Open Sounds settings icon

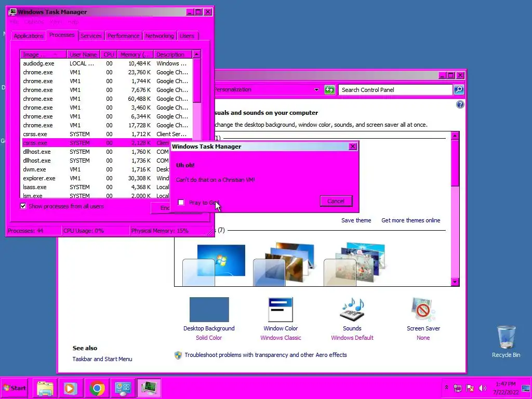(352, 310)
